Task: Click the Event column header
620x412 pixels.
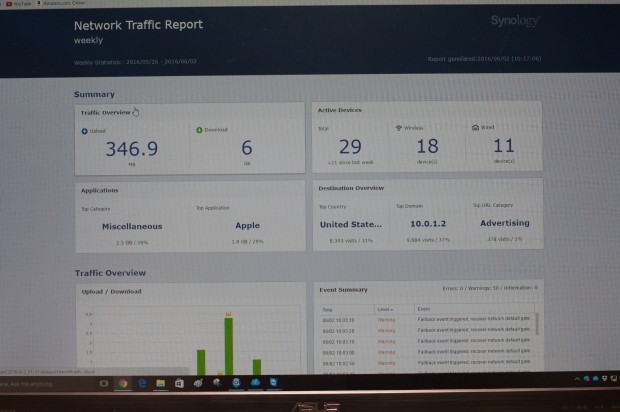Action: coord(423,310)
